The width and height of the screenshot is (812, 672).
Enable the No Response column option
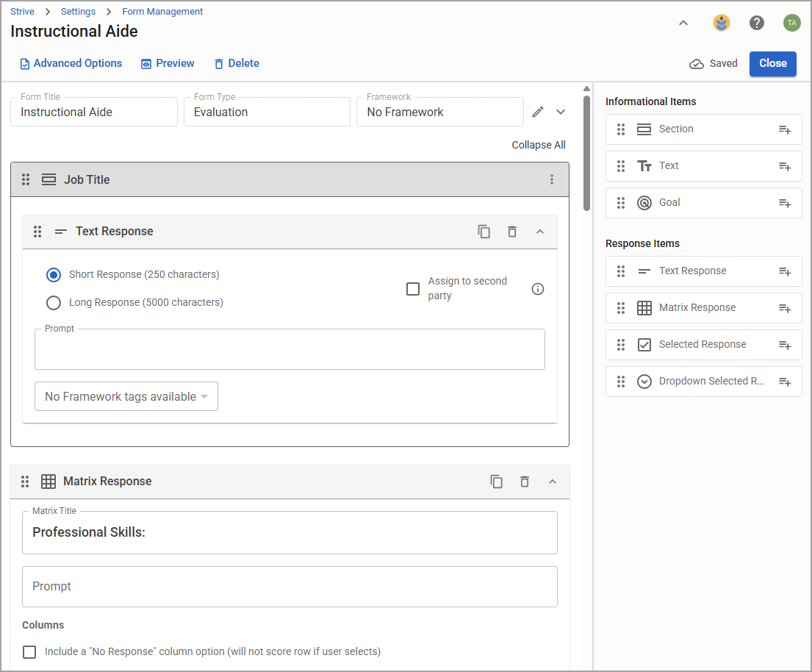pyautogui.click(x=29, y=652)
